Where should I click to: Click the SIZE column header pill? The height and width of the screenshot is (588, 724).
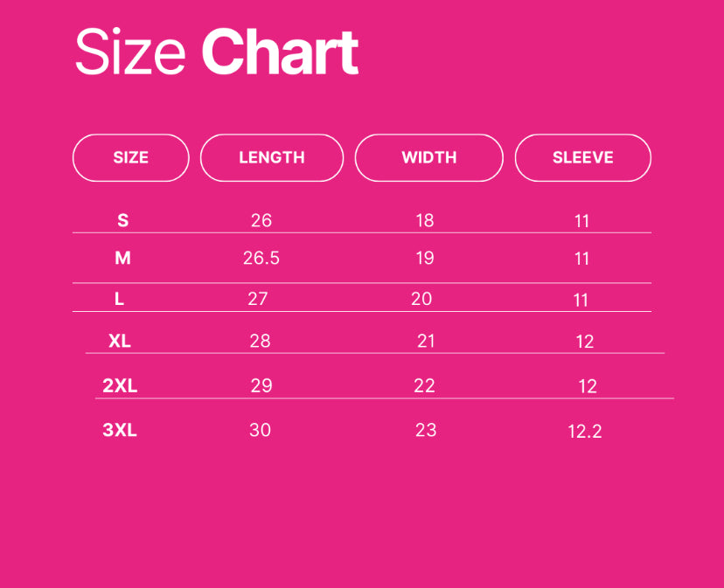(130, 158)
